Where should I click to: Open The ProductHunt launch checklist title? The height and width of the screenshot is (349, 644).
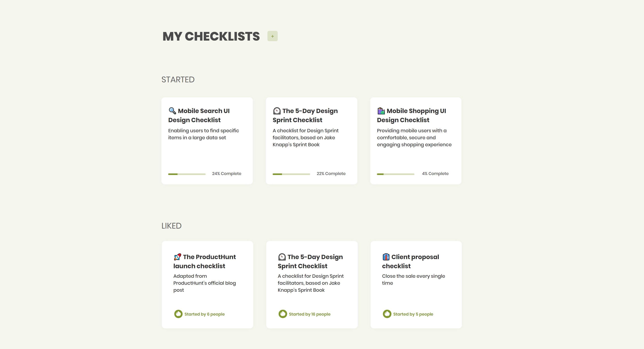click(205, 261)
